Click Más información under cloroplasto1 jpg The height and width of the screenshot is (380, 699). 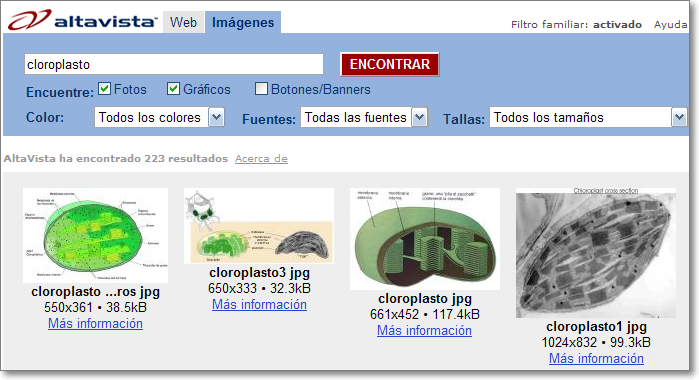[x=596, y=358]
